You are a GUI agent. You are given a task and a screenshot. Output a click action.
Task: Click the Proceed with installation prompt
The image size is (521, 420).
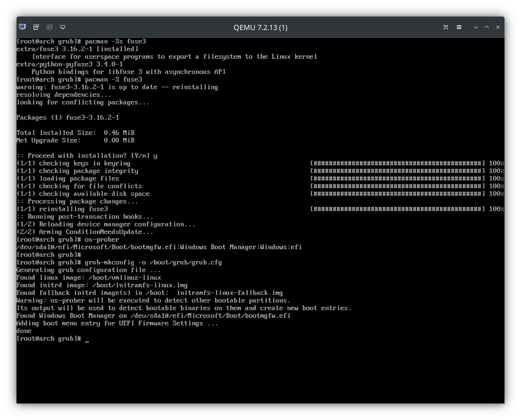(87, 155)
